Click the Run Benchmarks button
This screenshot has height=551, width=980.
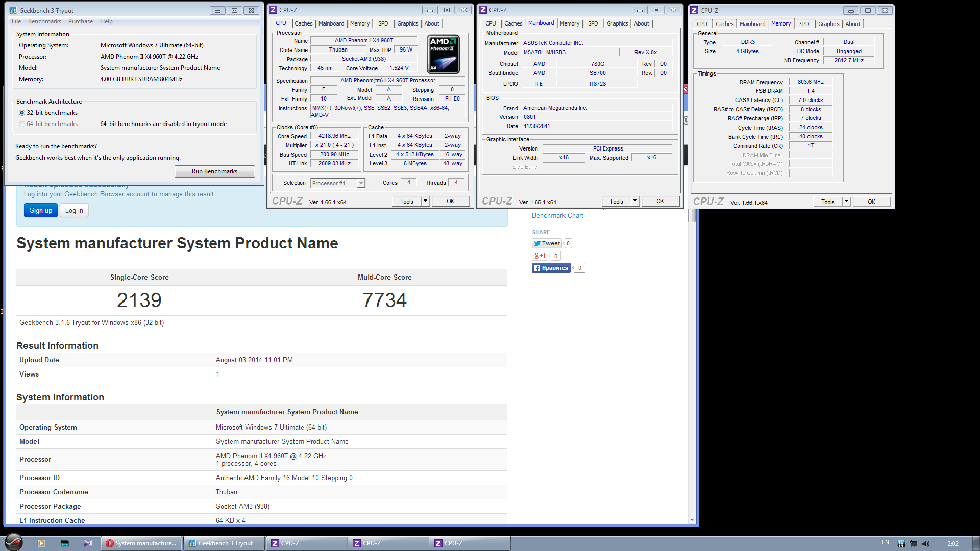(x=214, y=171)
